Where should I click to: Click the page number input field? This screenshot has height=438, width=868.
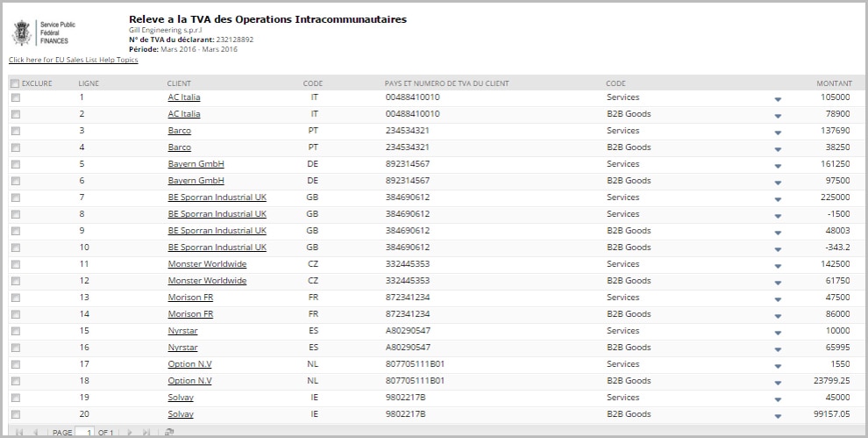tap(85, 433)
